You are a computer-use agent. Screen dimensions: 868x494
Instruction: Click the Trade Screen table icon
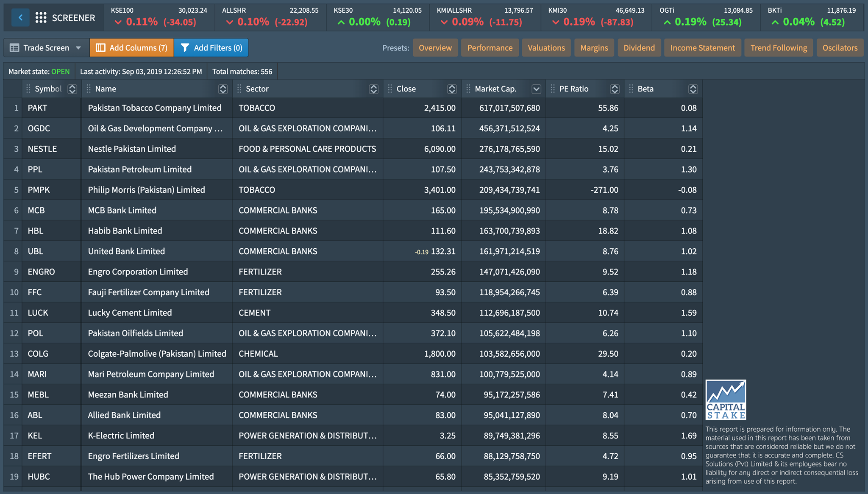click(14, 48)
